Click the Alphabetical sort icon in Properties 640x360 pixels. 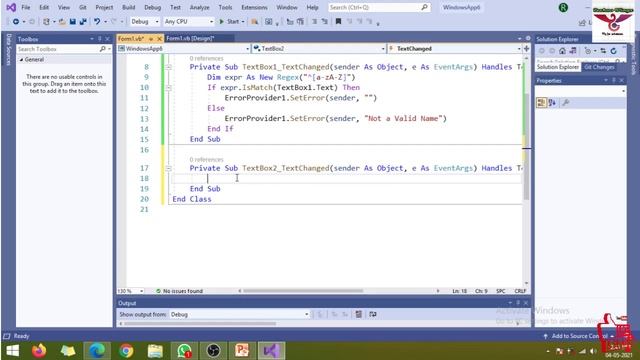552,103
